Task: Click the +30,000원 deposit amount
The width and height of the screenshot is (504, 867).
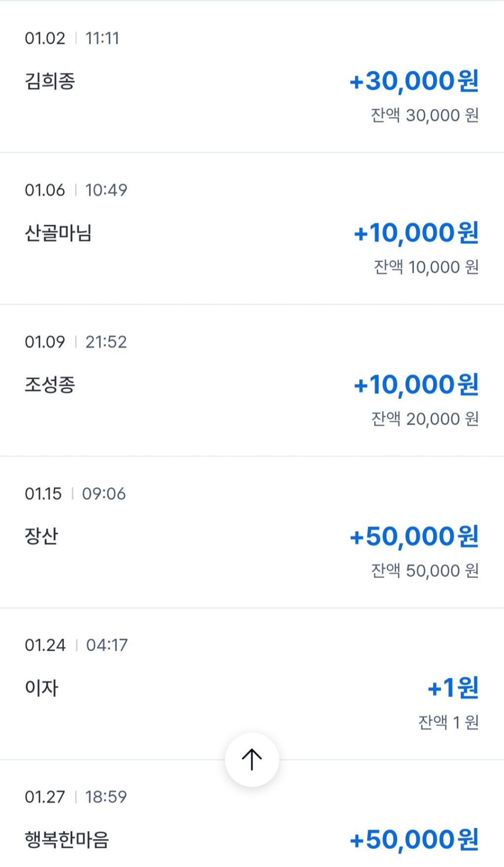Action: 413,81
